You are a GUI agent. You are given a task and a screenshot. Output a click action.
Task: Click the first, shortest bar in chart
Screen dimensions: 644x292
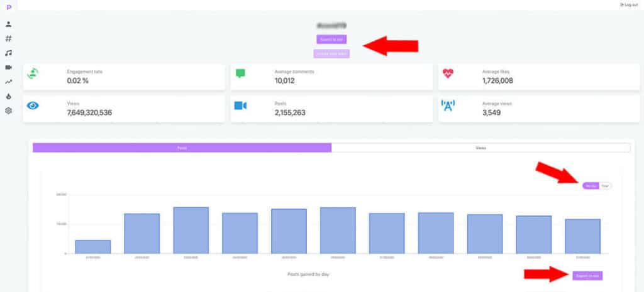(x=92, y=247)
